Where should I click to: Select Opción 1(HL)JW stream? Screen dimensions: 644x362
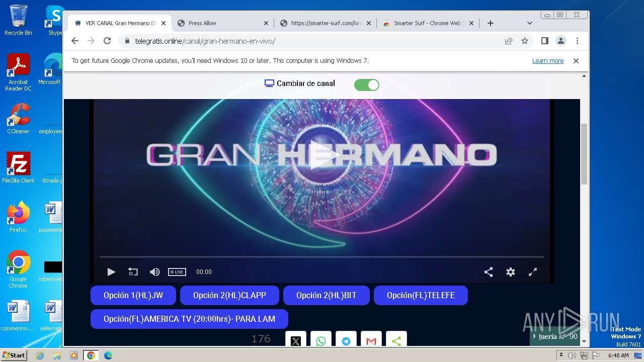pos(133,295)
